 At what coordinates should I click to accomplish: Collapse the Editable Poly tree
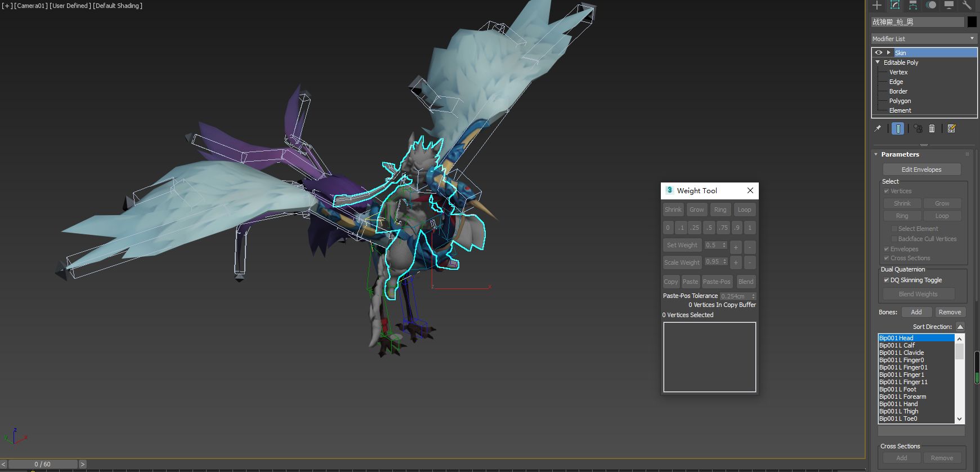878,63
